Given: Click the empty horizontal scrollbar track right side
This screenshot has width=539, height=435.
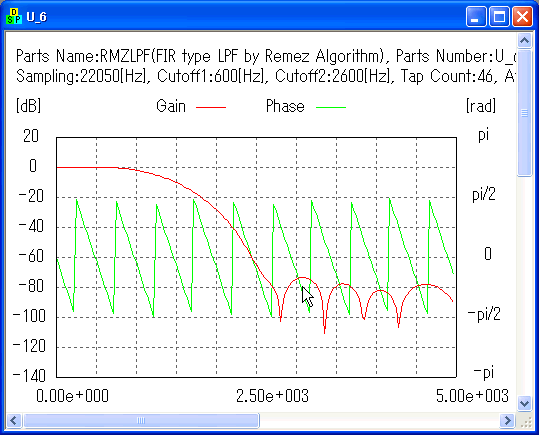Looking at the screenshot, I should (379, 420).
